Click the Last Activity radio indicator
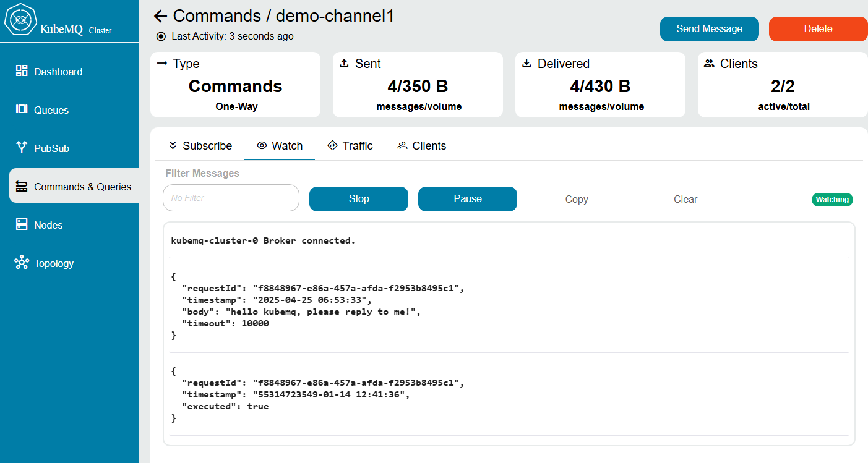The height and width of the screenshot is (463, 868). tap(161, 36)
